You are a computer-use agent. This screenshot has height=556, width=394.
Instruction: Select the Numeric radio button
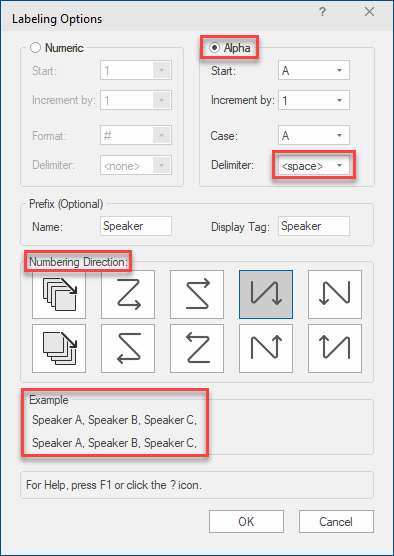pos(36,48)
